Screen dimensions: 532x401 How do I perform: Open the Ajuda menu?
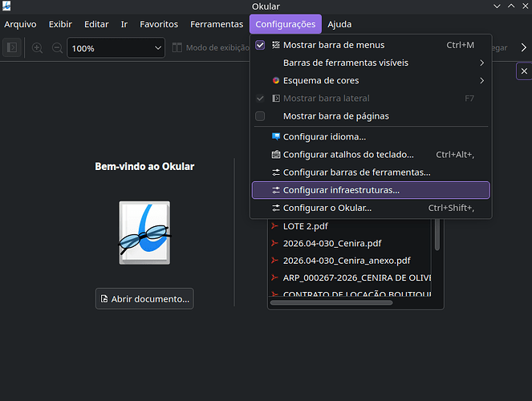pos(339,24)
